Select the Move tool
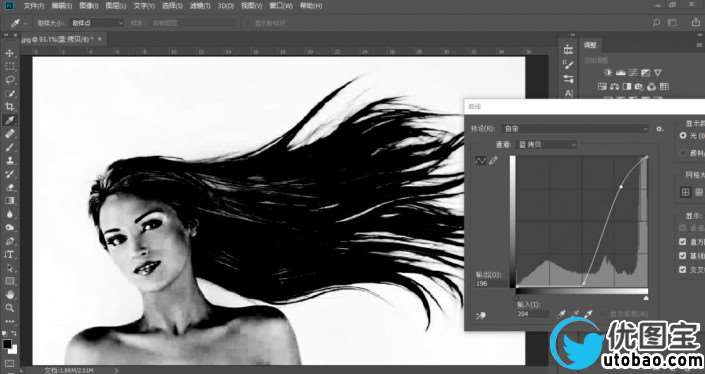 [x=9, y=53]
